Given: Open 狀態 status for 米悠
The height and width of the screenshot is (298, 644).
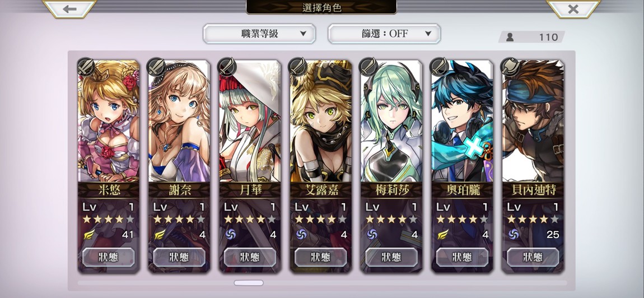Looking at the screenshot, I should [x=109, y=257].
